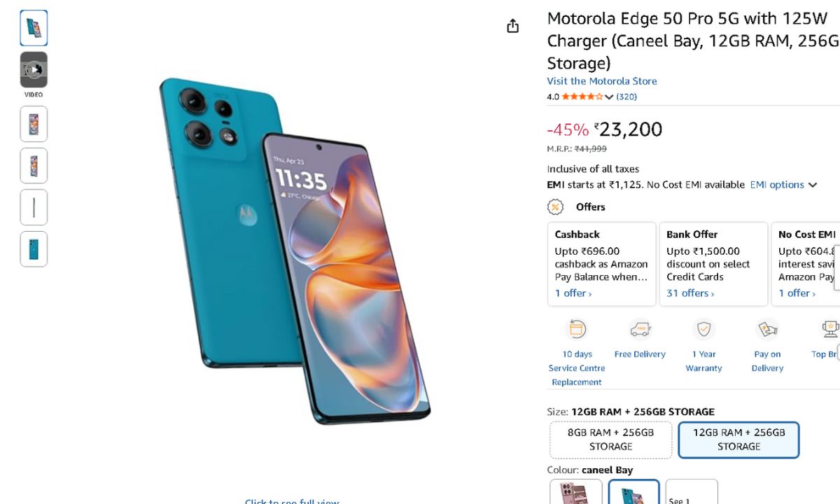Choose the pink colour variant swatch

click(x=575, y=492)
